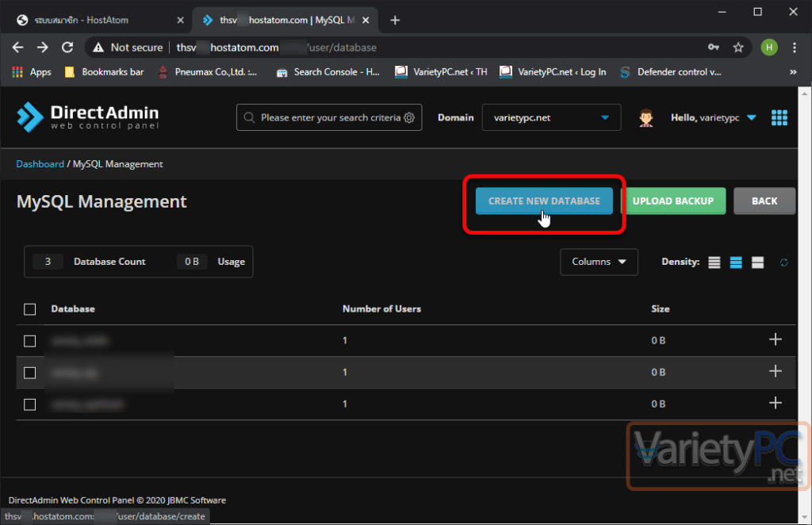Toggle the select-all databases checkbox

point(30,309)
